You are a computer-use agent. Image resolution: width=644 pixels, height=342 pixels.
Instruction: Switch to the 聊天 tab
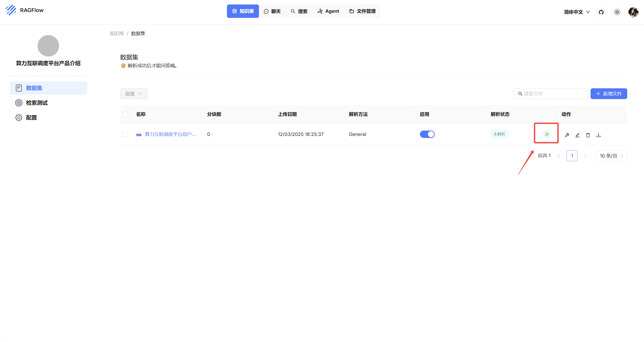(x=272, y=11)
